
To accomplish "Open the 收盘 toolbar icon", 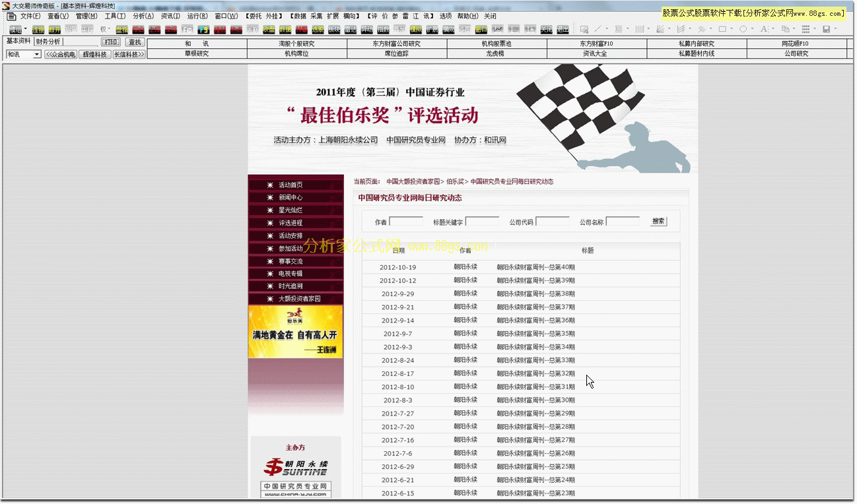I will [x=269, y=29].
